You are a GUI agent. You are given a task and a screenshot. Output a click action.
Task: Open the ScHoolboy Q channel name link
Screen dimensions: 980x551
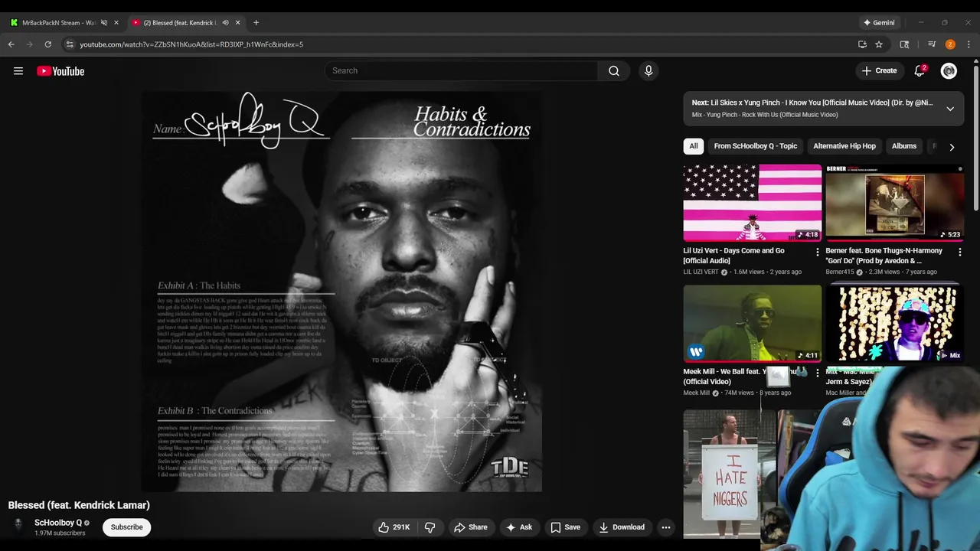(58, 523)
